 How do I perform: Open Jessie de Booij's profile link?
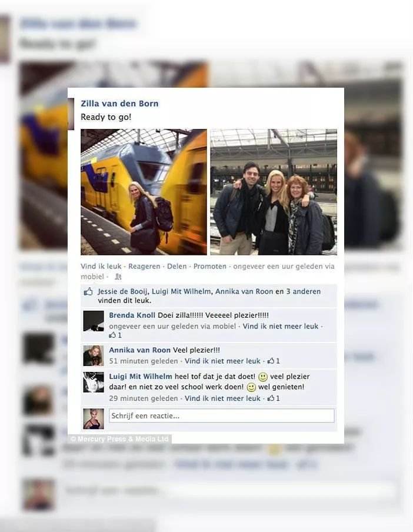pos(123,291)
